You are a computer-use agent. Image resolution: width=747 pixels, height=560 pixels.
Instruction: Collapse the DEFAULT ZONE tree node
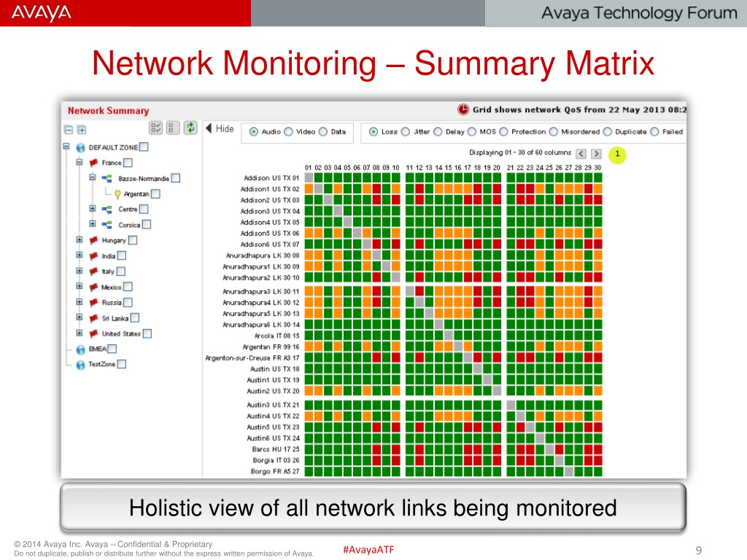pos(66,147)
